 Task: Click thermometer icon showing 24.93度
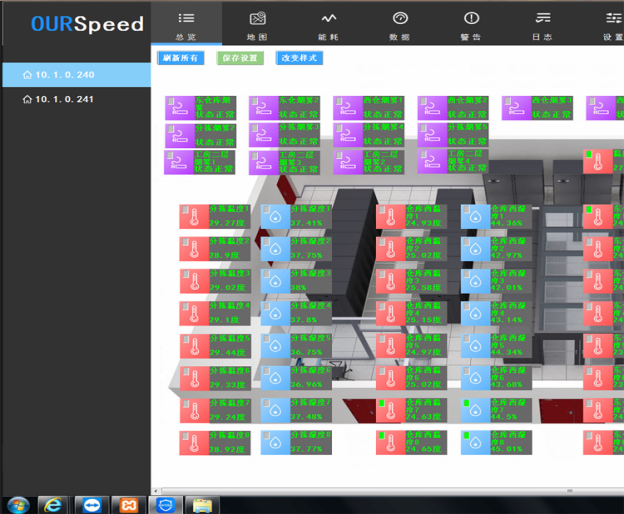pyautogui.click(x=390, y=217)
